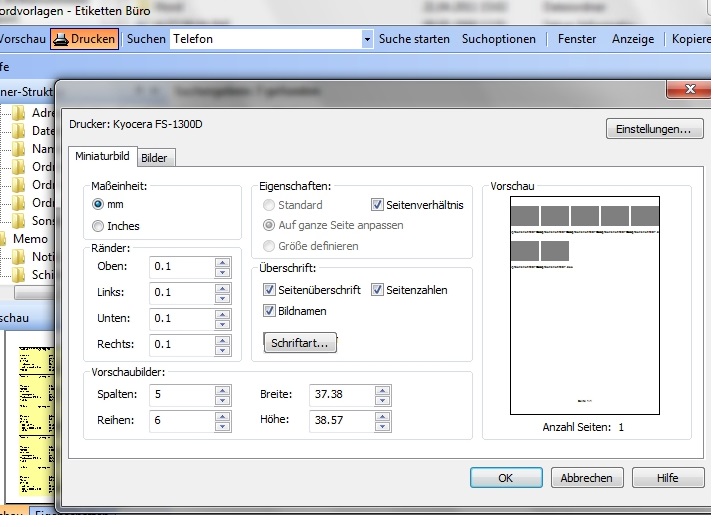Close the print dialog with red X

click(689, 90)
